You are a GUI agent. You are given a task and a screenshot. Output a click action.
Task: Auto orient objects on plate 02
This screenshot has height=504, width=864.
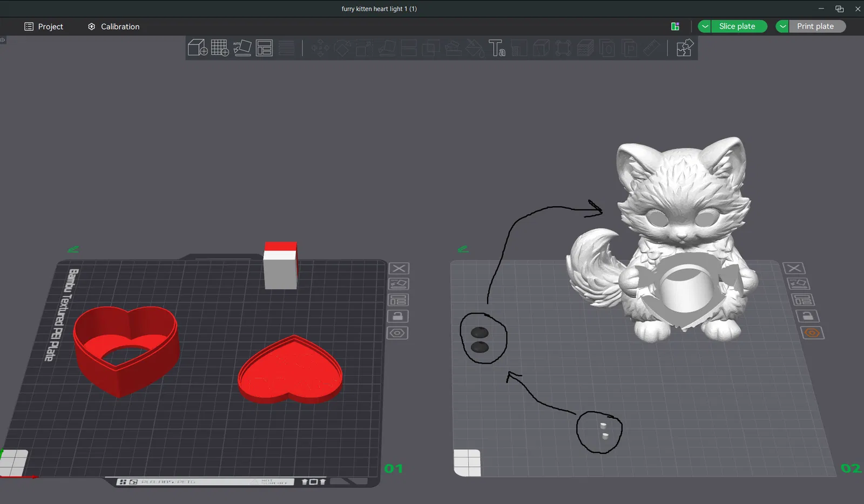coord(798,284)
